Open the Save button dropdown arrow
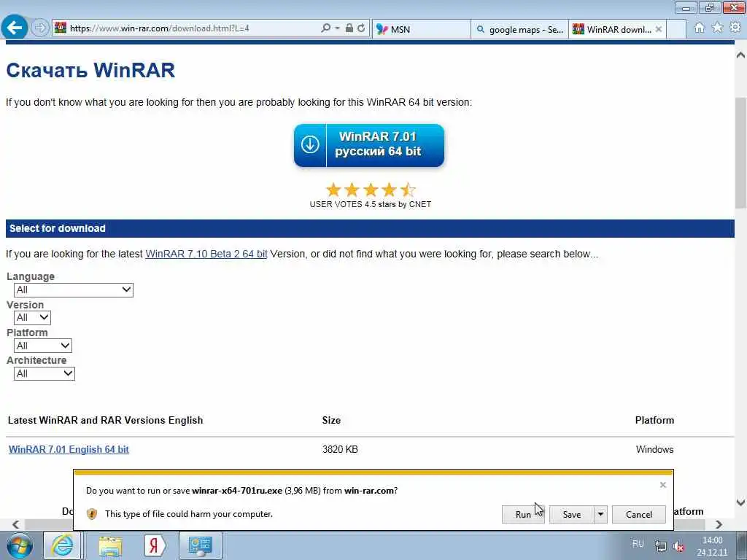 coord(601,514)
